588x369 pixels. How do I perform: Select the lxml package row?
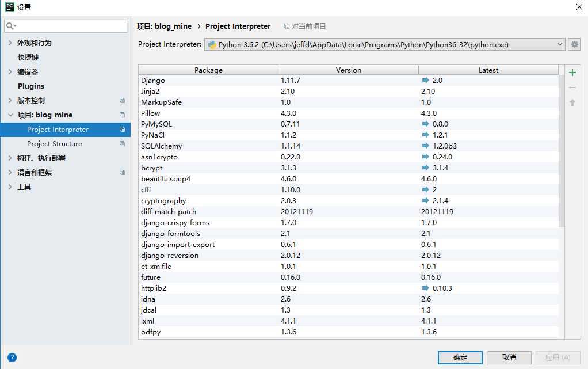pos(349,321)
